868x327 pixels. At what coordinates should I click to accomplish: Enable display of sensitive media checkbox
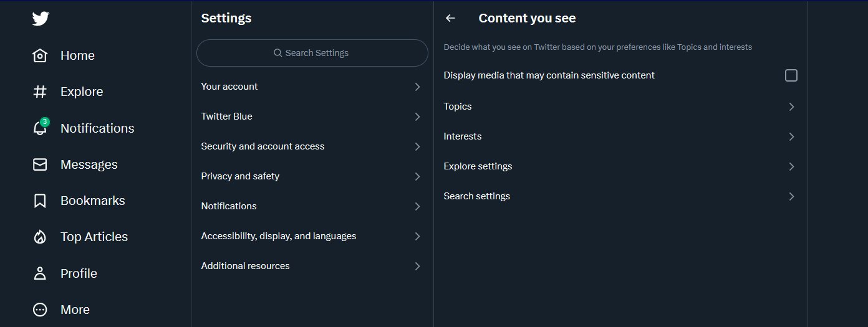[x=791, y=75]
